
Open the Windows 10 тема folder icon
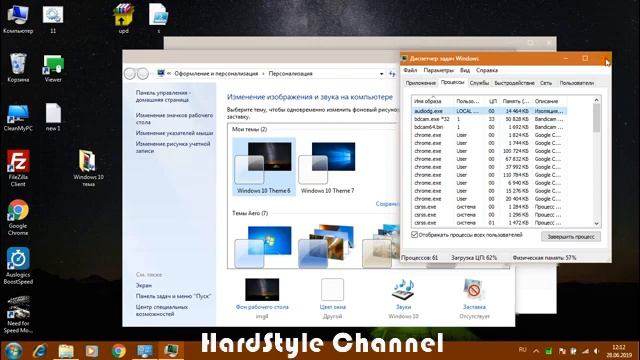[88, 168]
